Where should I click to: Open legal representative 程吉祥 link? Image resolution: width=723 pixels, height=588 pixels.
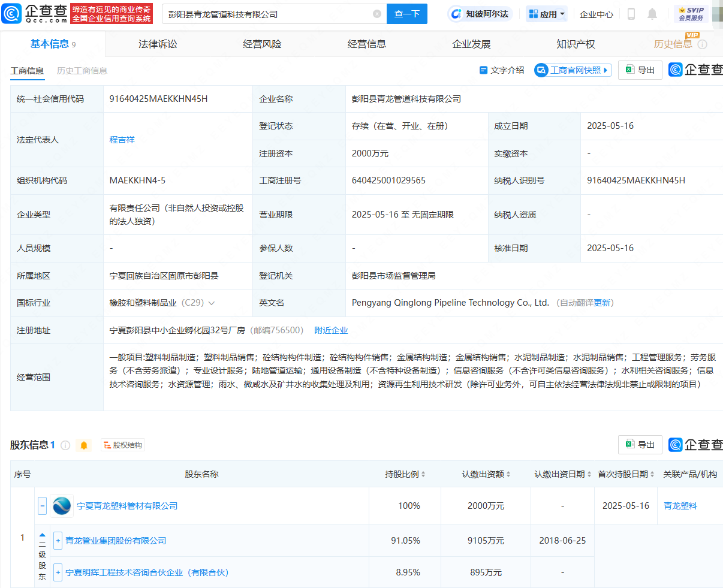coord(122,140)
